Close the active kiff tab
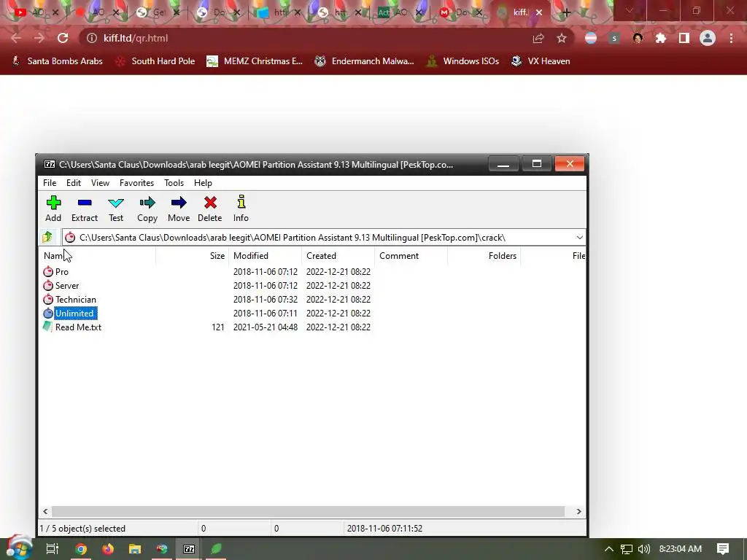This screenshot has height=560, width=747. pyautogui.click(x=539, y=12)
